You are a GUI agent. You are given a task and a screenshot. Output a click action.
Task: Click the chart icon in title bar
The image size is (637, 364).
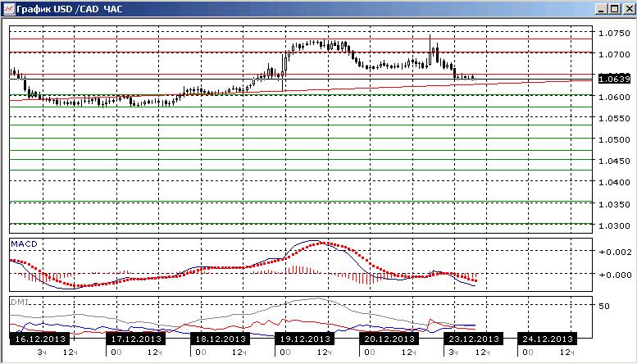tap(8, 8)
